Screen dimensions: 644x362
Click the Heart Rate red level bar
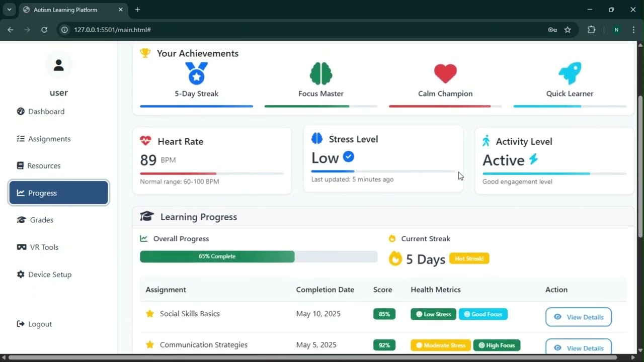212,173
